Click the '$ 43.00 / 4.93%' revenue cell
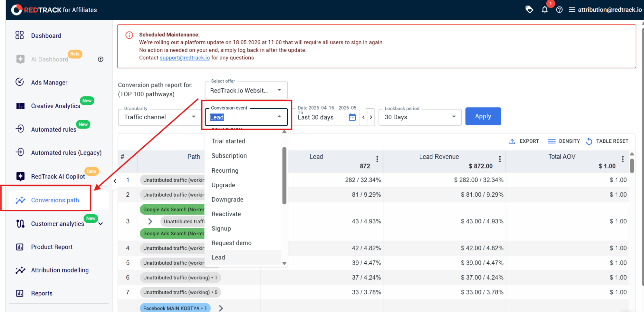The image size is (644, 312). point(482,221)
